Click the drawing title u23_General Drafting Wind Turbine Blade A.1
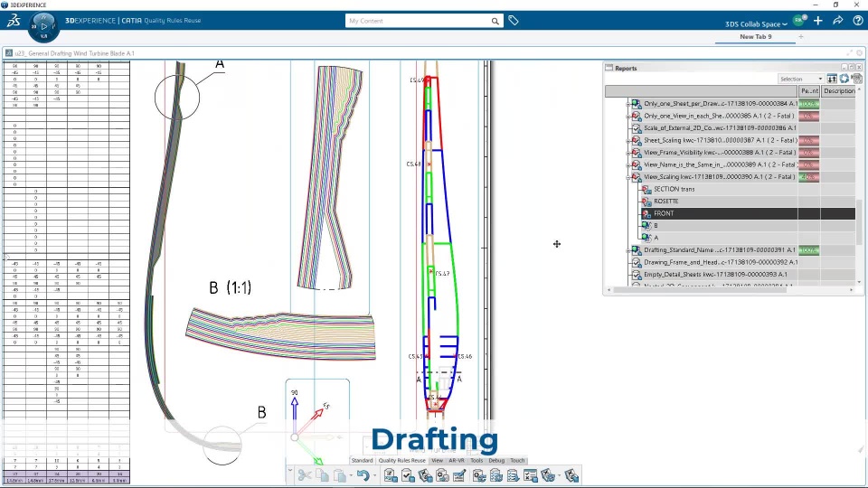The width and height of the screenshot is (868, 488). tap(74, 53)
